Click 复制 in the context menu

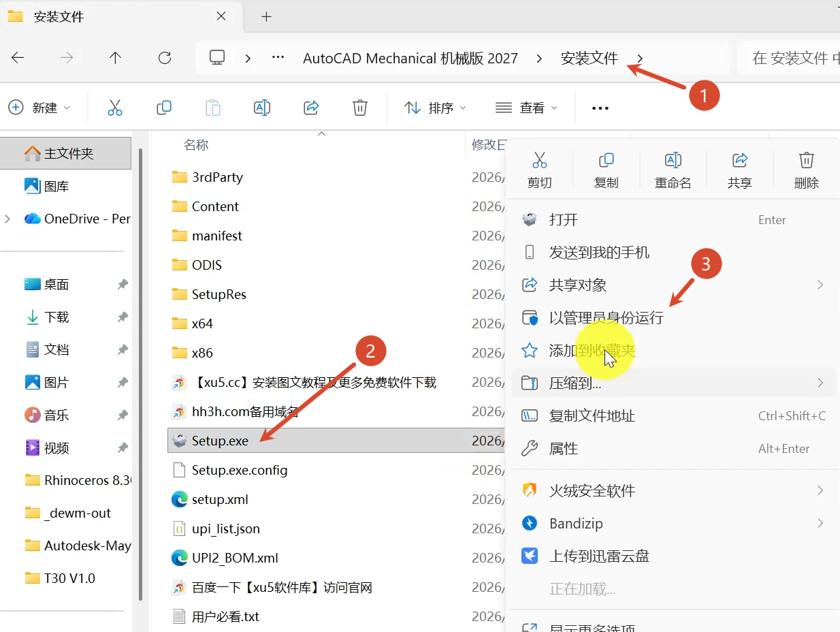(x=607, y=170)
